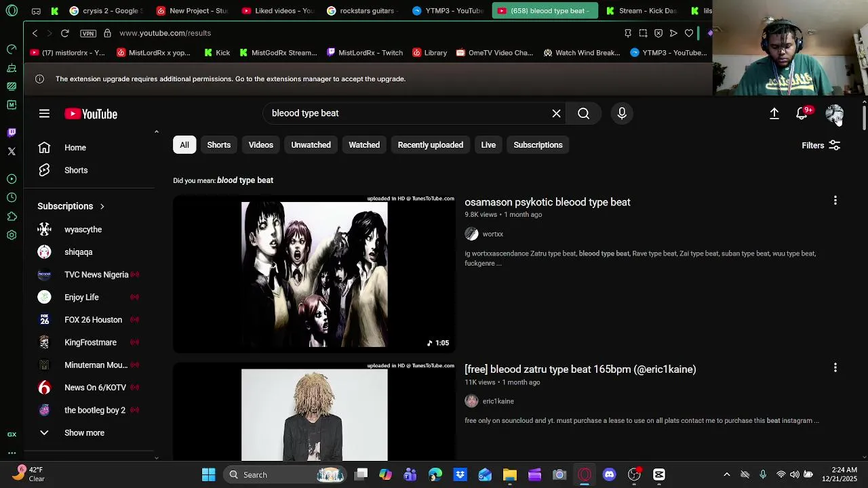The image size is (868, 488).
Task: Open osamason psykotic bleood video thumbnail
Action: 314,274
